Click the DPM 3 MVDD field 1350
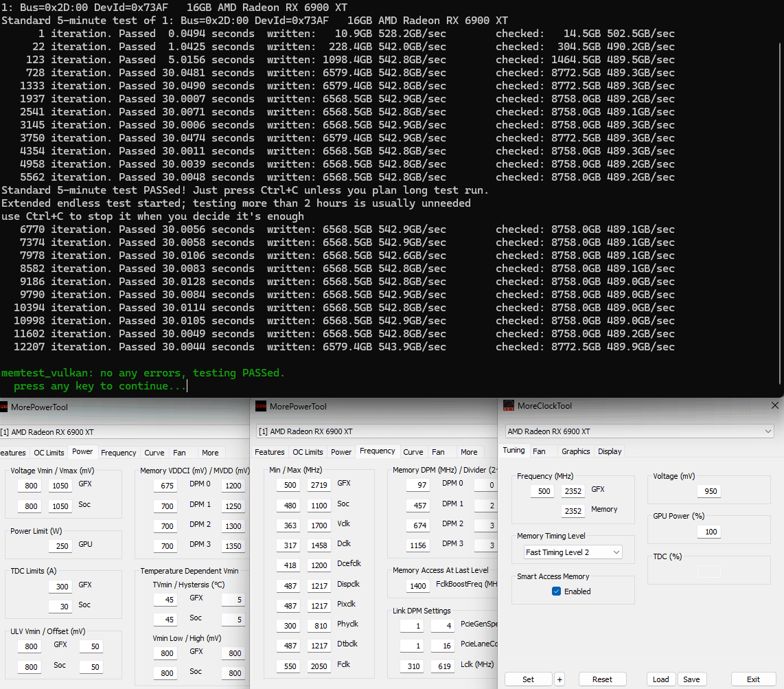The image size is (784, 689). pos(233,546)
